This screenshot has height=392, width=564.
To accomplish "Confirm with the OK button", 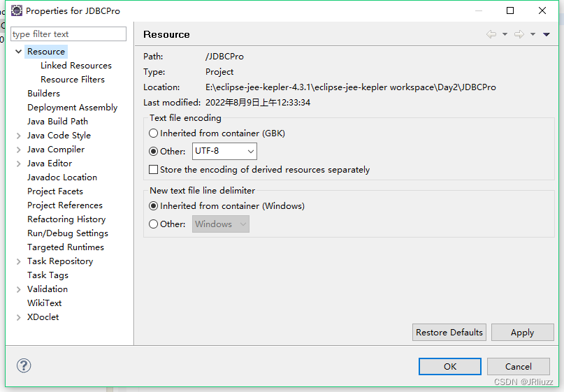I will [x=450, y=366].
